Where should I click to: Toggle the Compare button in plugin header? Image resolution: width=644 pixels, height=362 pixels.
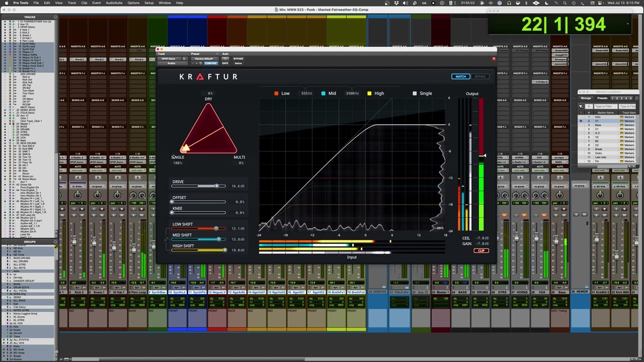tap(211, 63)
